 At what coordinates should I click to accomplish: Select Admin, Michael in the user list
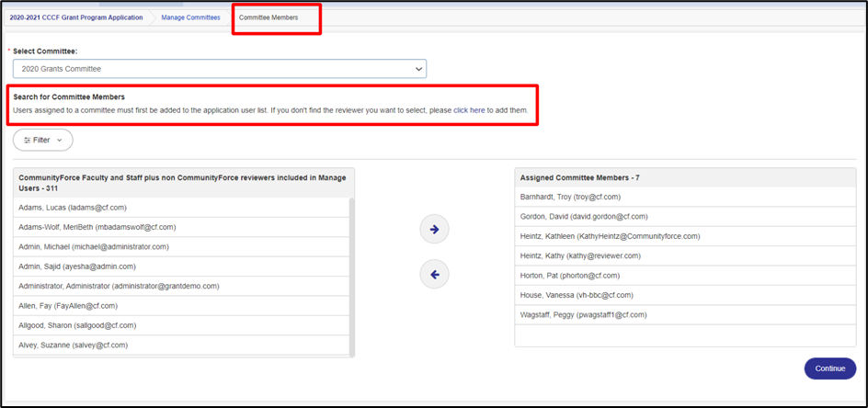[x=181, y=247]
